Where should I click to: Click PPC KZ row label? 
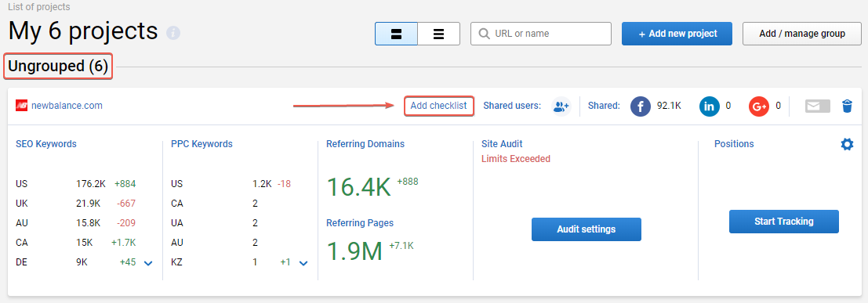(176, 262)
